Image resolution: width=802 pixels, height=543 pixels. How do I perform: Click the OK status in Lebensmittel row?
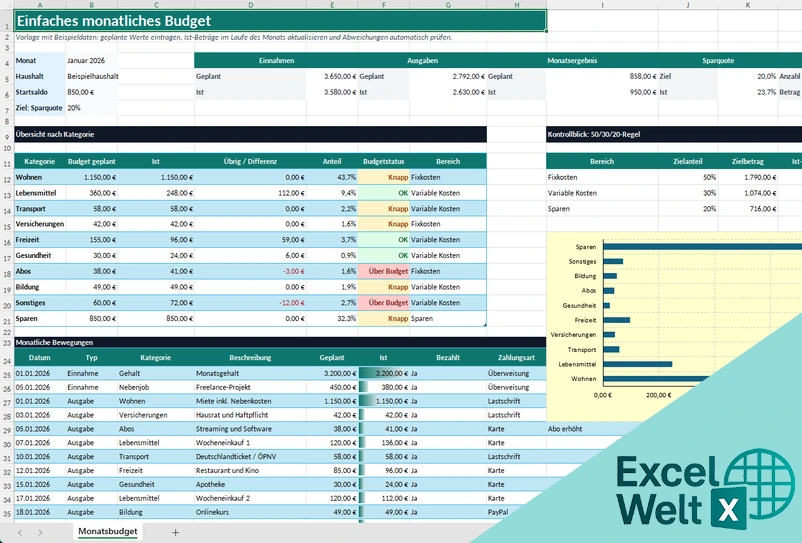tap(384, 193)
